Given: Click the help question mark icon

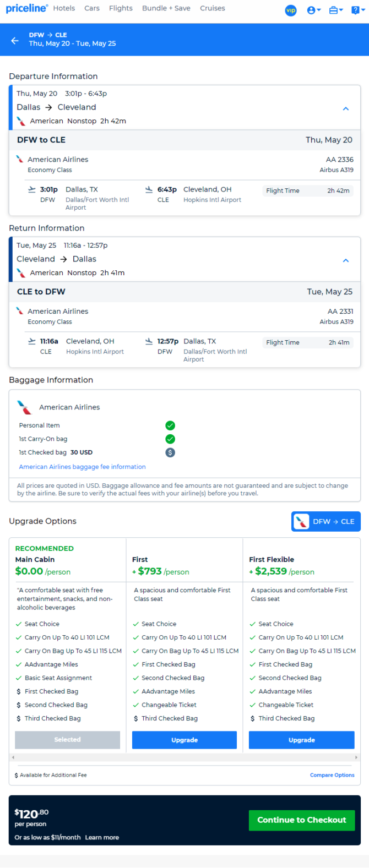Looking at the screenshot, I should (357, 10).
